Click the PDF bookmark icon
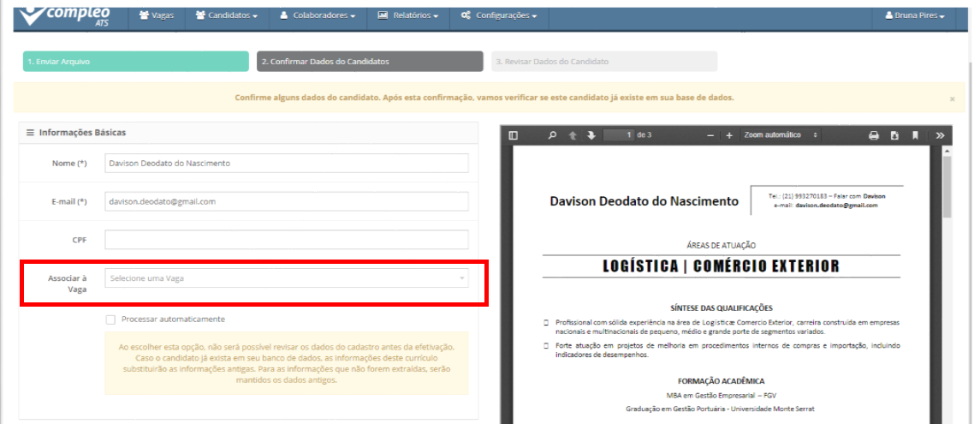980x424 pixels. [915, 135]
